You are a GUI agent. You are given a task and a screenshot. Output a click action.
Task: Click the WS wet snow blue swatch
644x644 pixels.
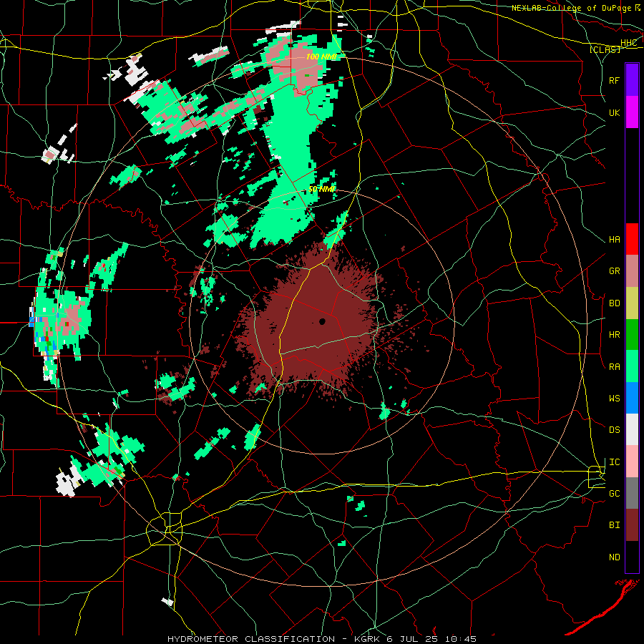[632, 398]
